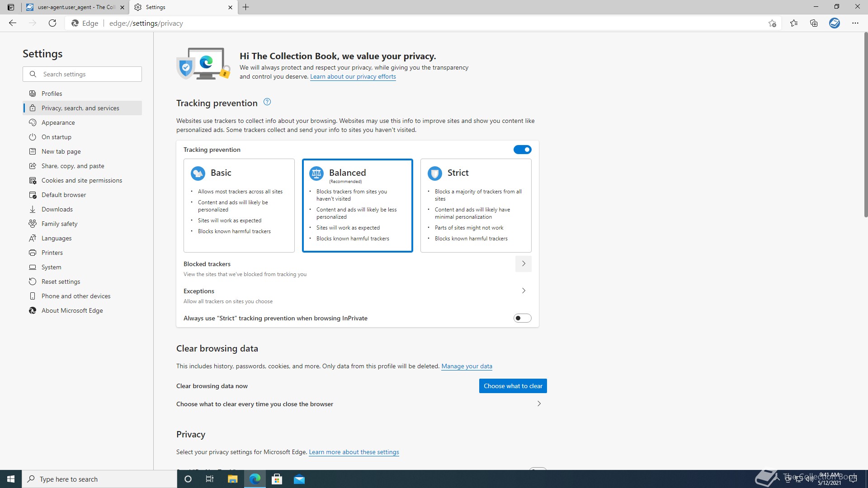
Task: Open Reset settings section
Action: [x=82, y=282]
